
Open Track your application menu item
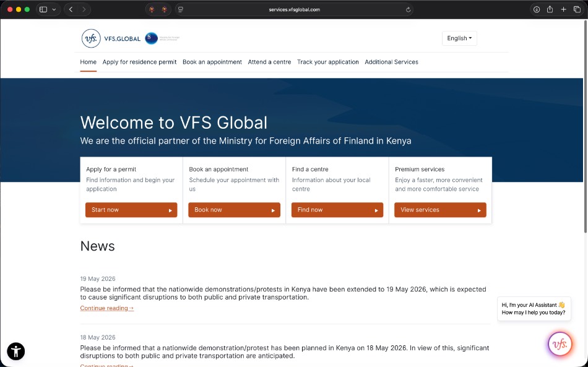[x=328, y=63]
